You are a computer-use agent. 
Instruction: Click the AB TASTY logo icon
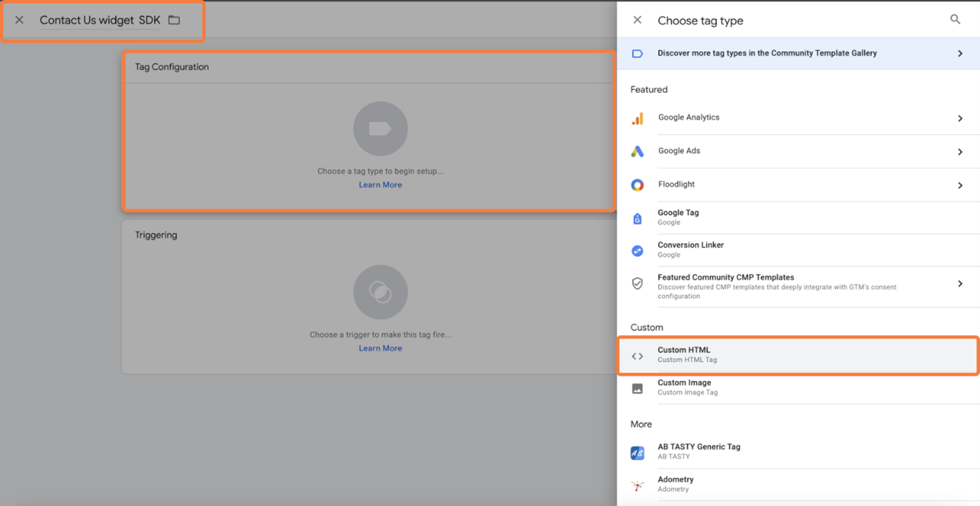coord(638,452)
